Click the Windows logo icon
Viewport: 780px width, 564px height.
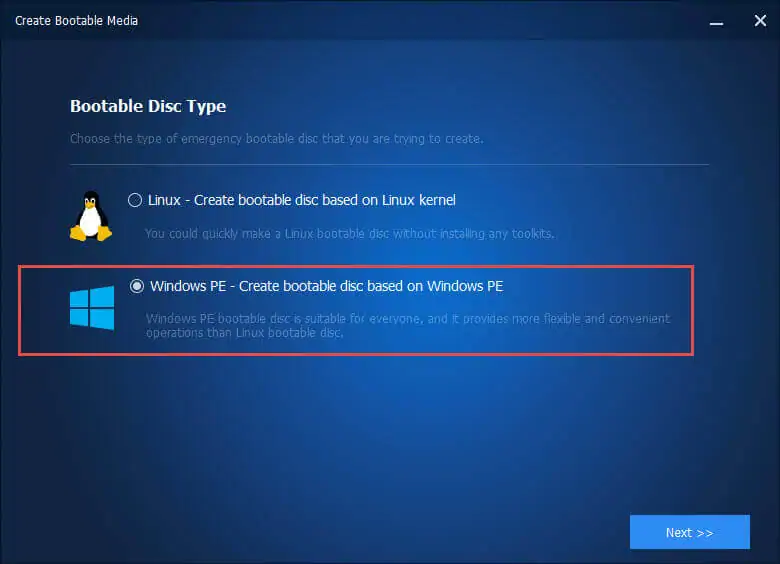tap(92, 308)
